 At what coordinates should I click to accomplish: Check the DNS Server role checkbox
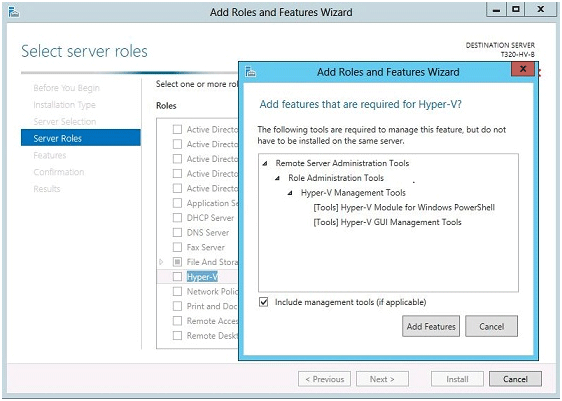(x=177, y=232)
